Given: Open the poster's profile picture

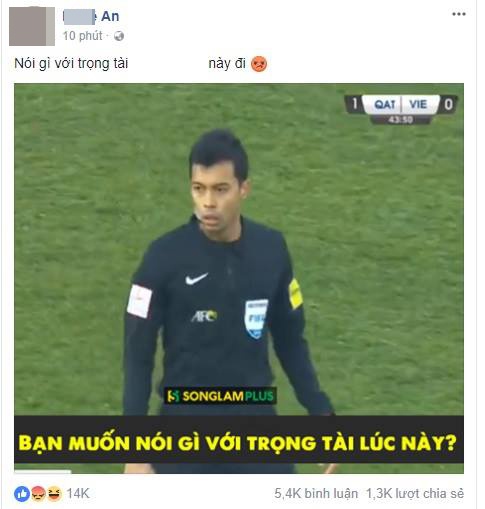Looking at the screenshot, I should (x=32, y=26).
